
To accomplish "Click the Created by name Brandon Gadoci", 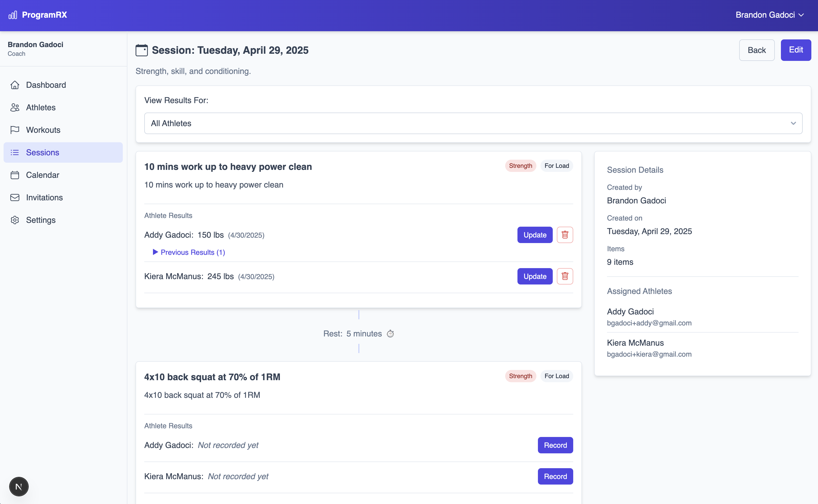I will pos(636,201).
